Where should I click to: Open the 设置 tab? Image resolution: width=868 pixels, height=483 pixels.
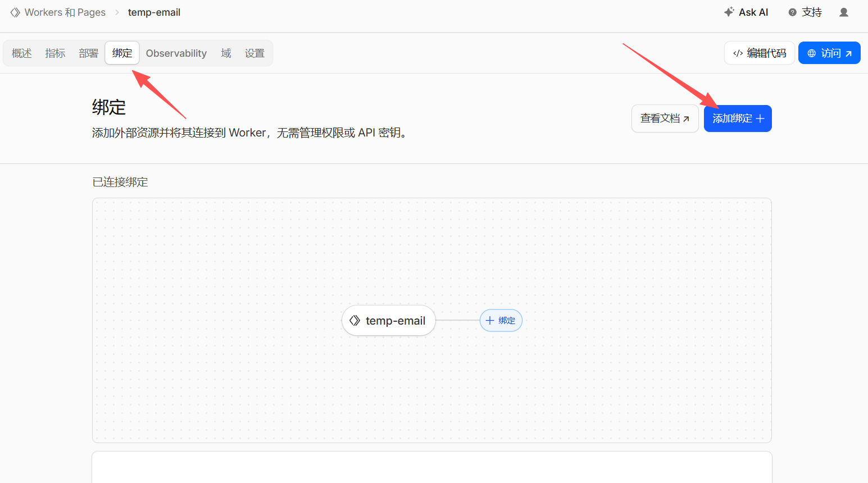255,53
